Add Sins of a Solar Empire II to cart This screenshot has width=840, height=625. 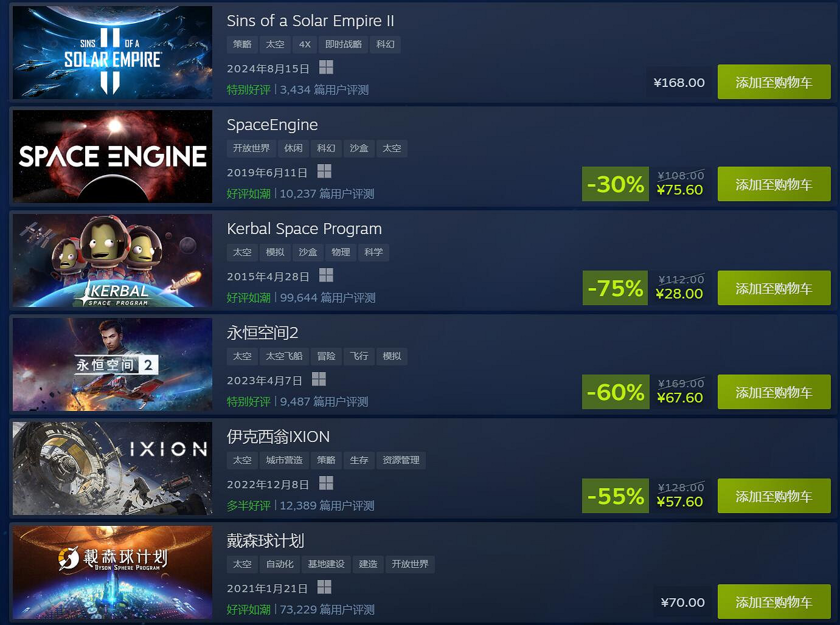click(x=774, y=82)
